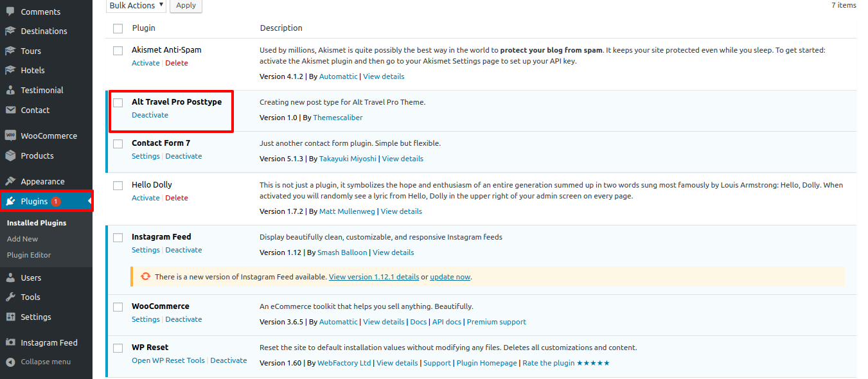Click the Testimonial person icon
868x379 pixels.
pyautogui.click(x=10, y=90)
